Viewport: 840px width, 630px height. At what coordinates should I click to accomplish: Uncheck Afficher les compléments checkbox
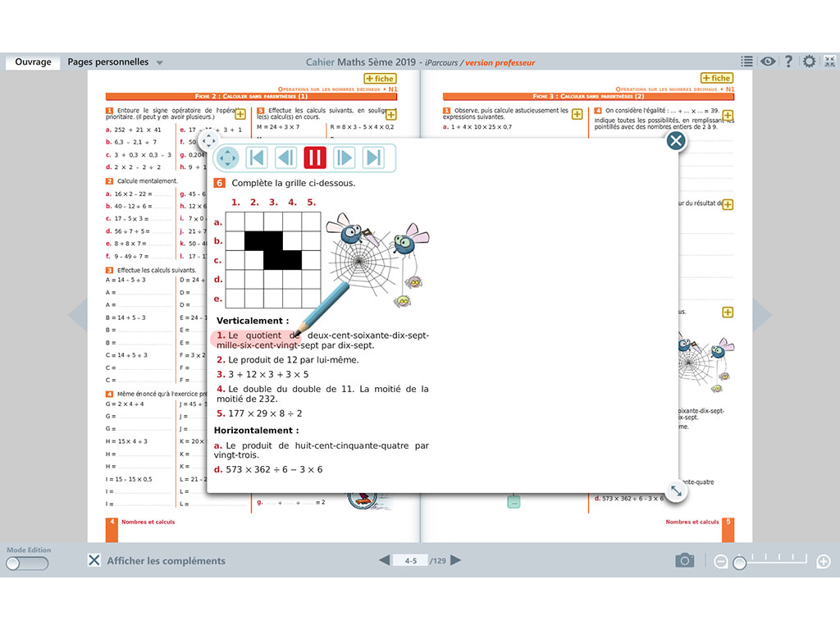point(94,561)
